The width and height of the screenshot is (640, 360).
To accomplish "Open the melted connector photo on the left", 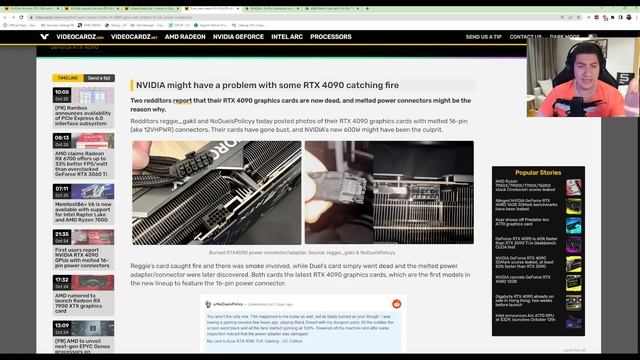I will click(216, 193).
